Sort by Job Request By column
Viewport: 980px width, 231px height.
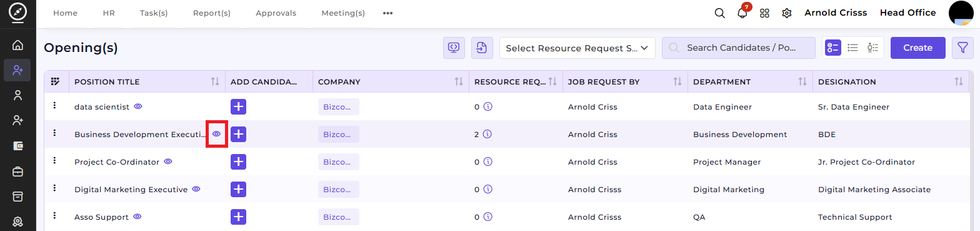click(677, 81)
